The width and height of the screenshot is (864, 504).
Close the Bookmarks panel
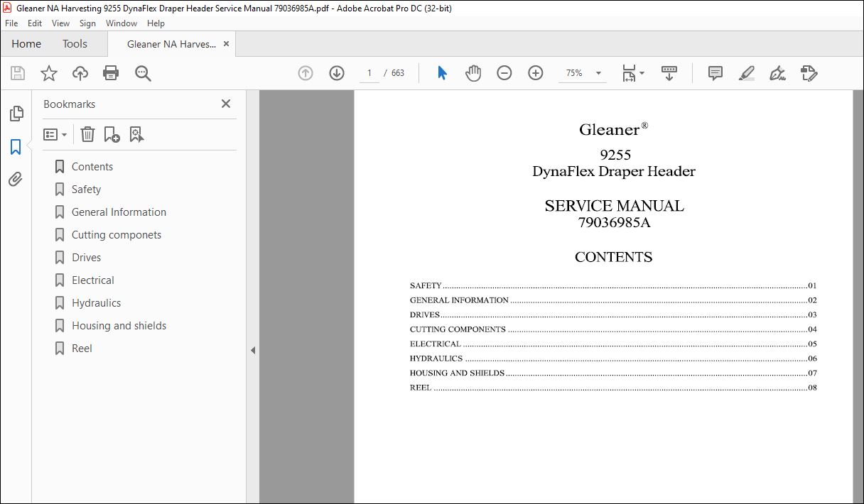click(x=226, y=104)
